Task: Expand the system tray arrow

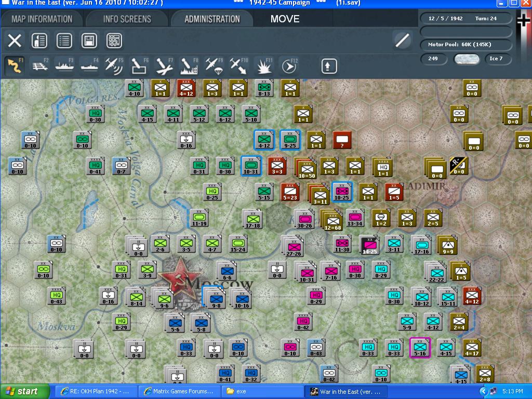Action: [484, 392]
